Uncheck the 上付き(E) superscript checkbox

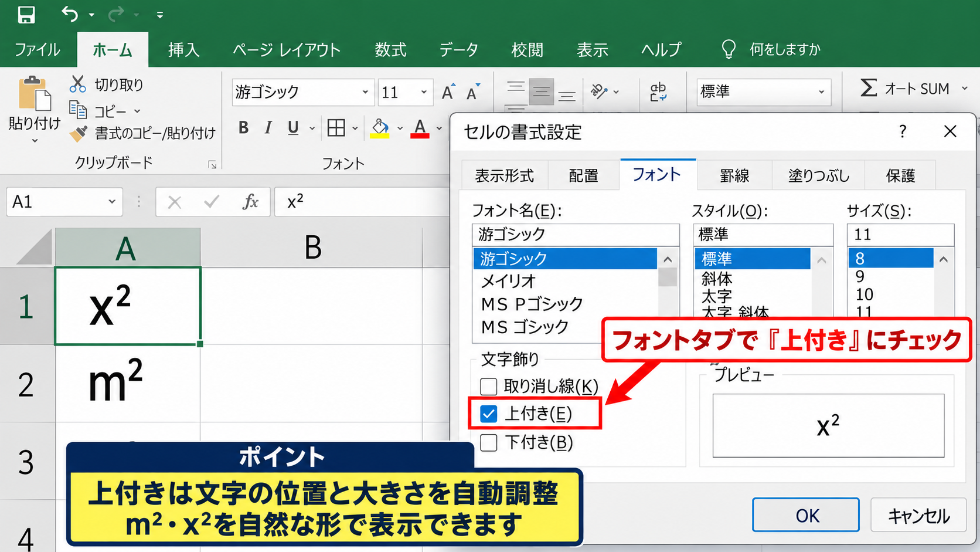[x=489, y=414]
